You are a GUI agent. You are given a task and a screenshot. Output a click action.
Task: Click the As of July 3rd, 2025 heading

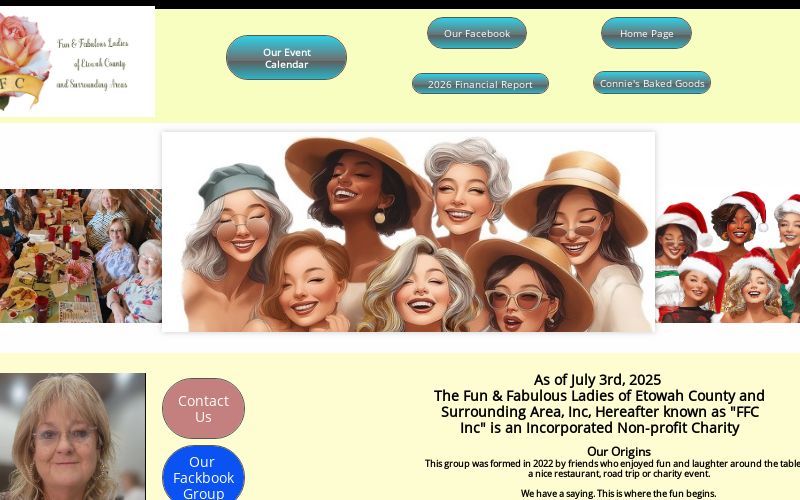597,380
